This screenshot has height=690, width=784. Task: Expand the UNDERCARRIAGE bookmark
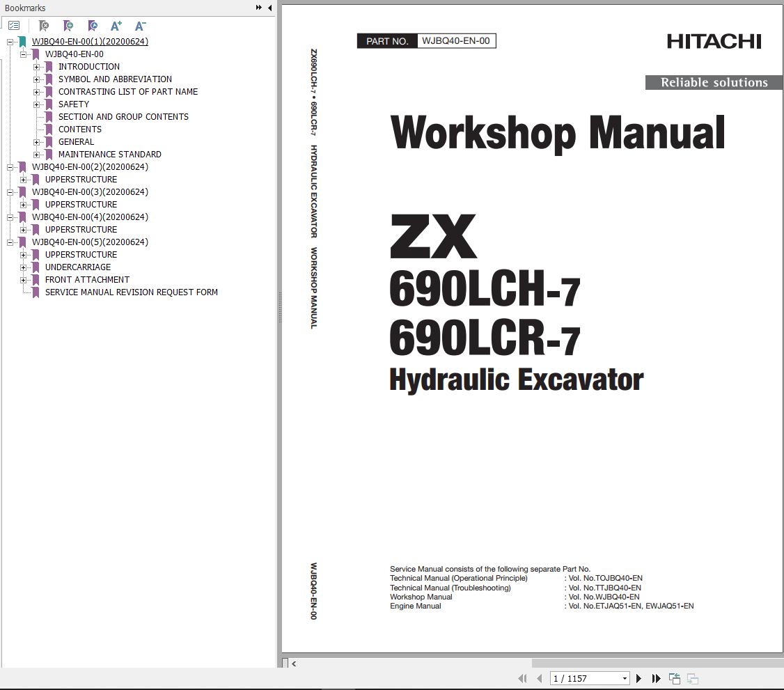23,267
